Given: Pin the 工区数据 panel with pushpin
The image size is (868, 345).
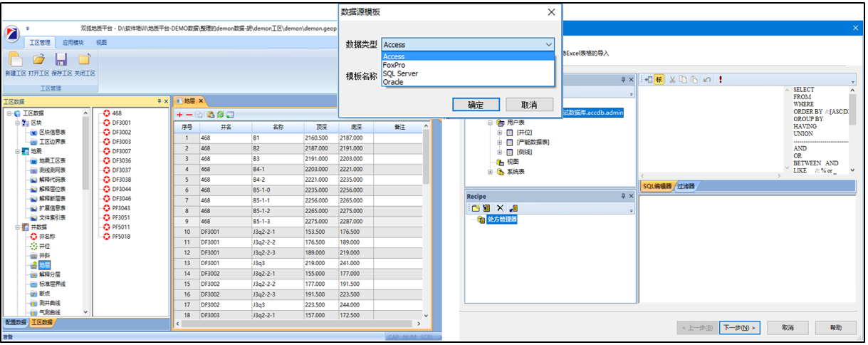Looking at the screenshot, I should coord(160,102).
